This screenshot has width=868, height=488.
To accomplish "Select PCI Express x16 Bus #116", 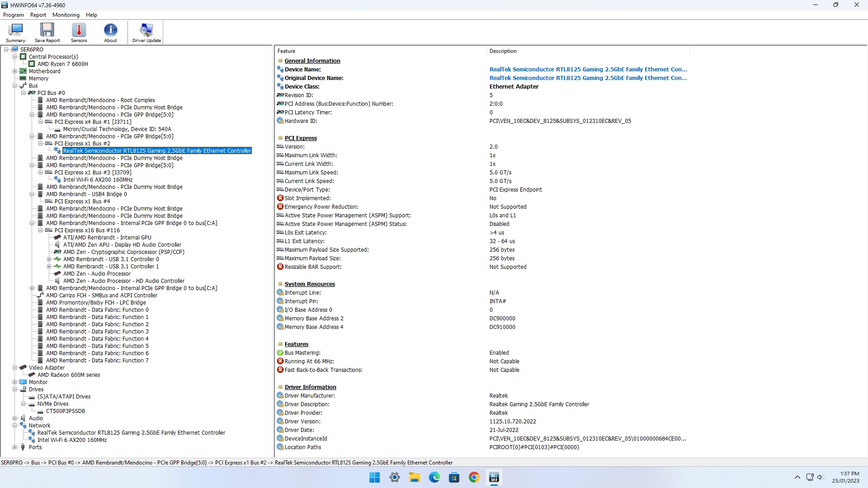I will click(87, 230).
